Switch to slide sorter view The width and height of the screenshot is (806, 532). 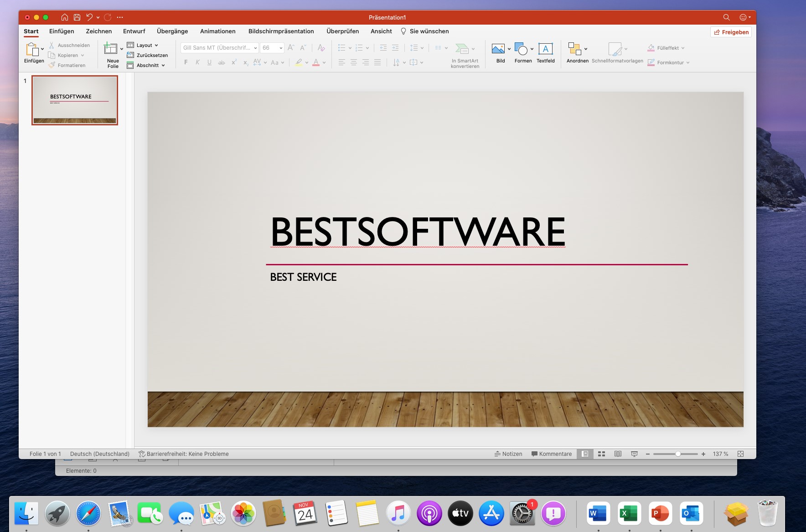601,454
